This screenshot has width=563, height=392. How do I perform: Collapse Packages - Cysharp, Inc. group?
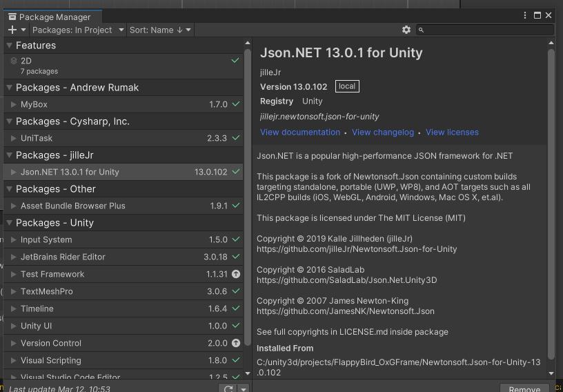point(10,121)
